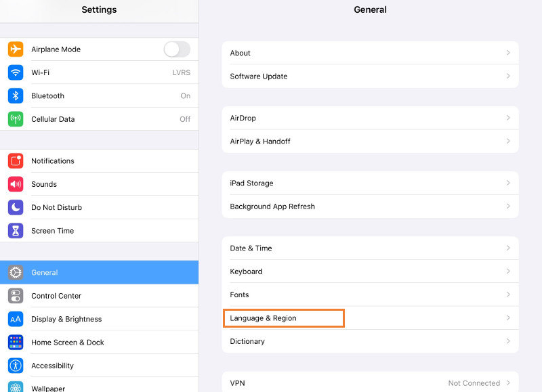Select the Do Not Disturb moon icon
This screenshot has height=392, width=542.
click(x=17, y=207)
